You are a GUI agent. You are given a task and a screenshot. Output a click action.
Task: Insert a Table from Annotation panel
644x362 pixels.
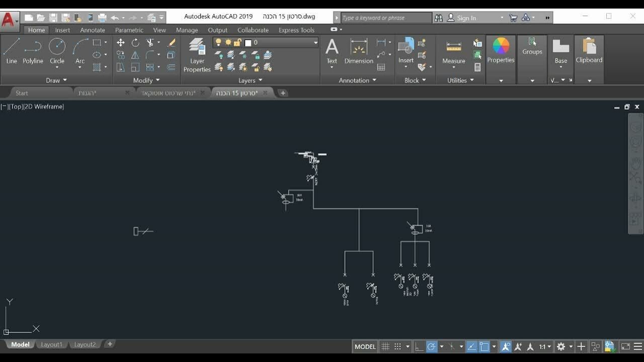[381, 67]
